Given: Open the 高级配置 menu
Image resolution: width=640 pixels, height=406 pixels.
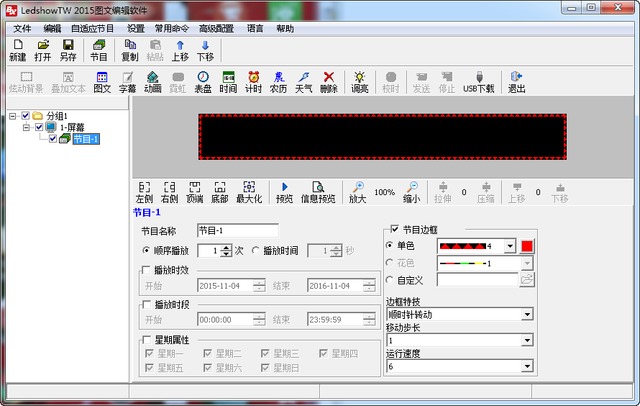Looking at the screenshot, I should tap(216, 29).
